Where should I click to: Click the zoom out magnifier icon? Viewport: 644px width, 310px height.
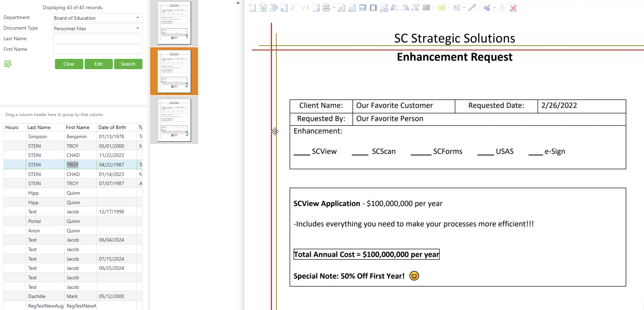(352, 7)
